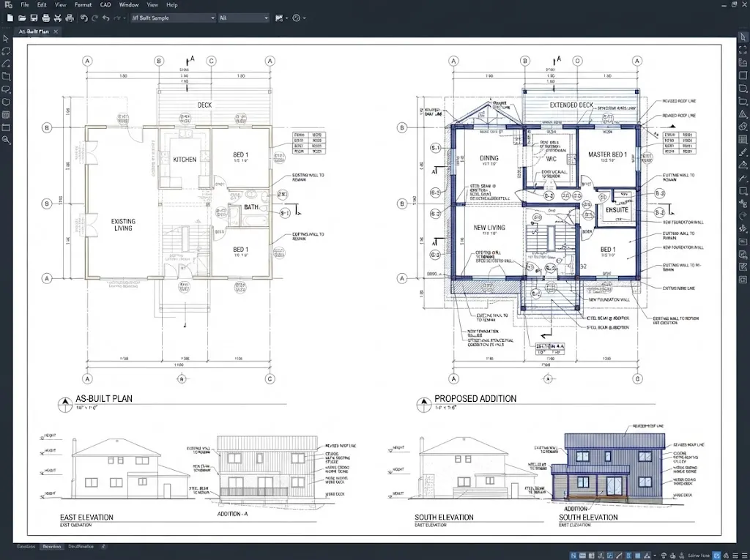Click the blue-shaded south elevation drawing

tap(609, 467)
